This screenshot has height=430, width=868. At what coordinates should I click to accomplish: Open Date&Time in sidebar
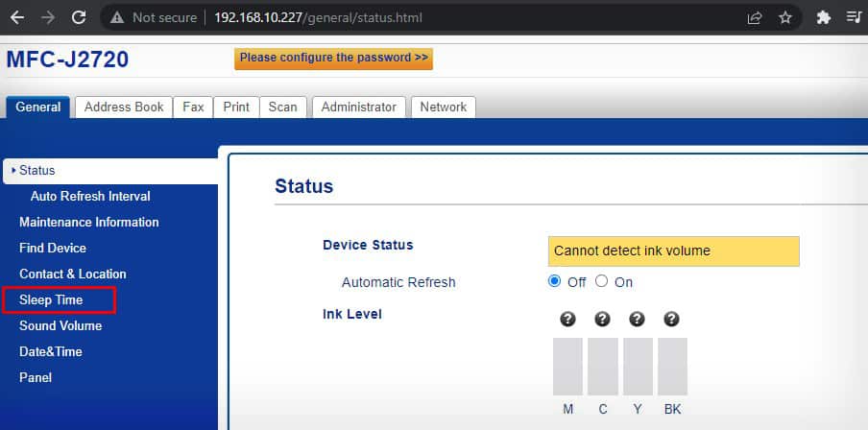click(x=50, y=352)
